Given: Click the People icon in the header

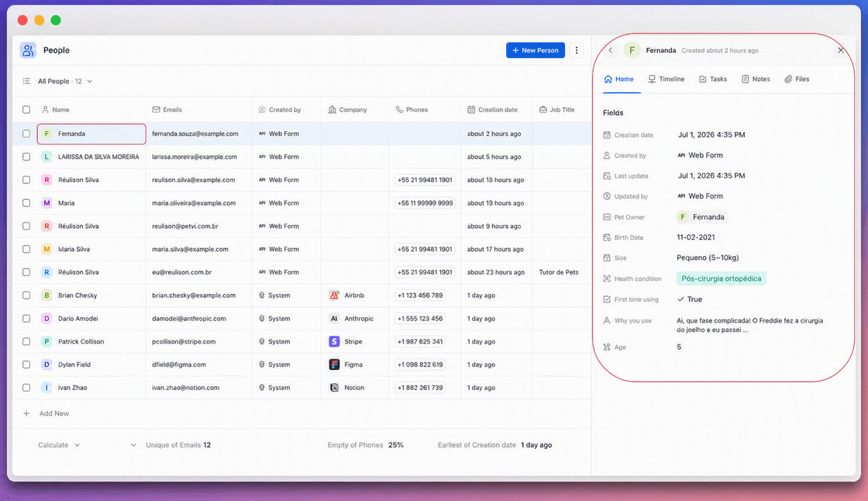Looking at the screenshot, I should click(28, 50).
